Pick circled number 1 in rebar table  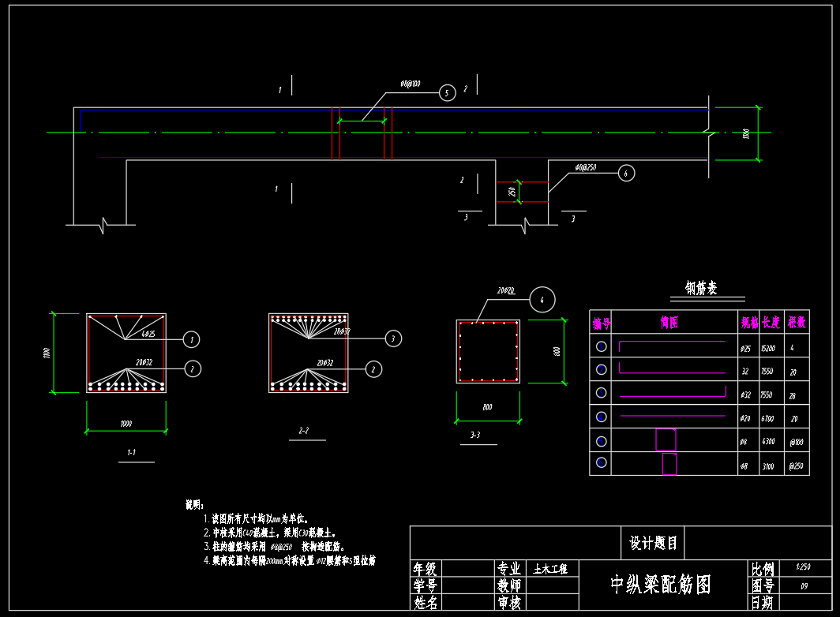point(601,346)
